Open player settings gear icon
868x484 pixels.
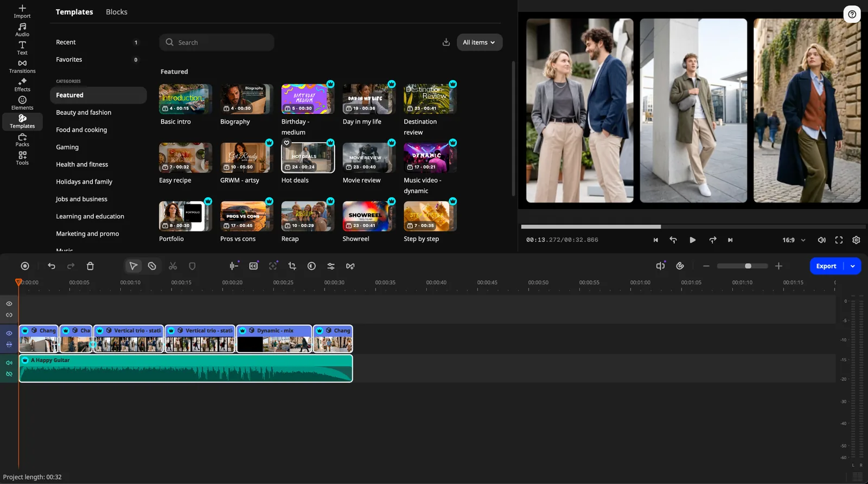pyautogui.click(x=856, y=240)
